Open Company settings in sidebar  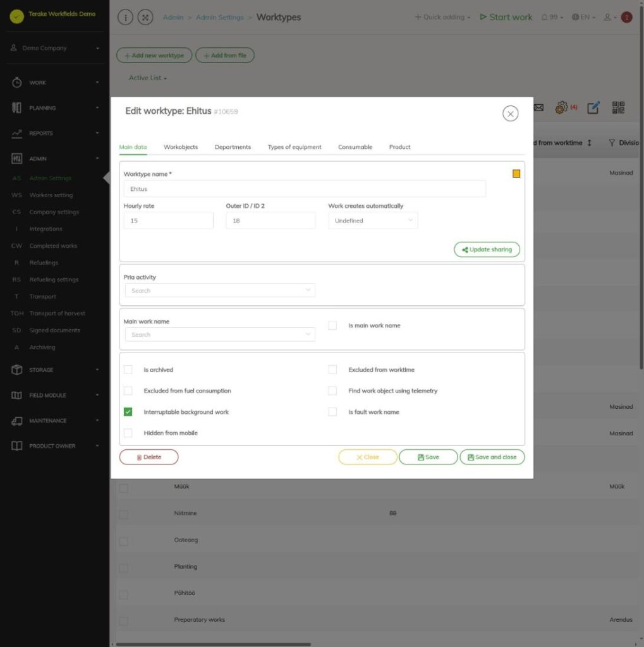click(54, 212)
